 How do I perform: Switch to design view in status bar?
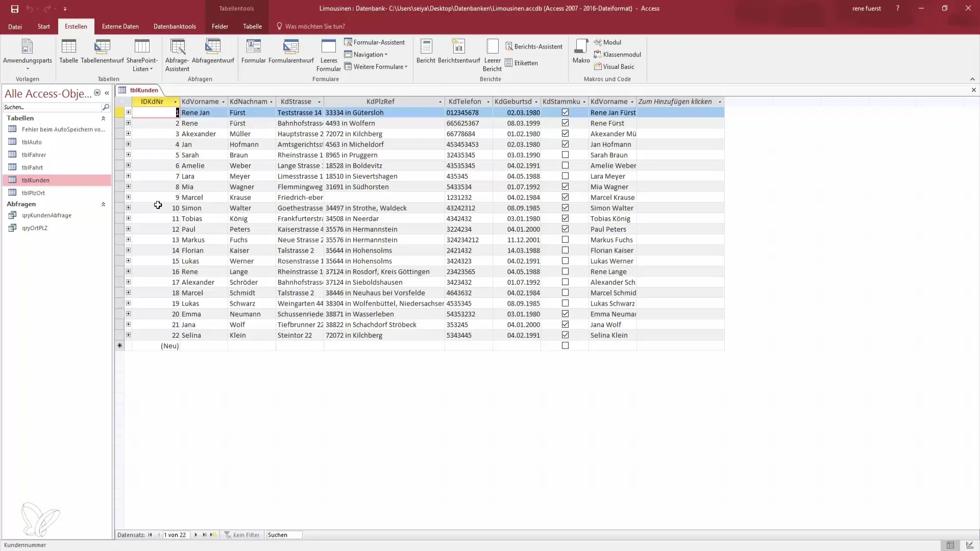pos(969,545)
